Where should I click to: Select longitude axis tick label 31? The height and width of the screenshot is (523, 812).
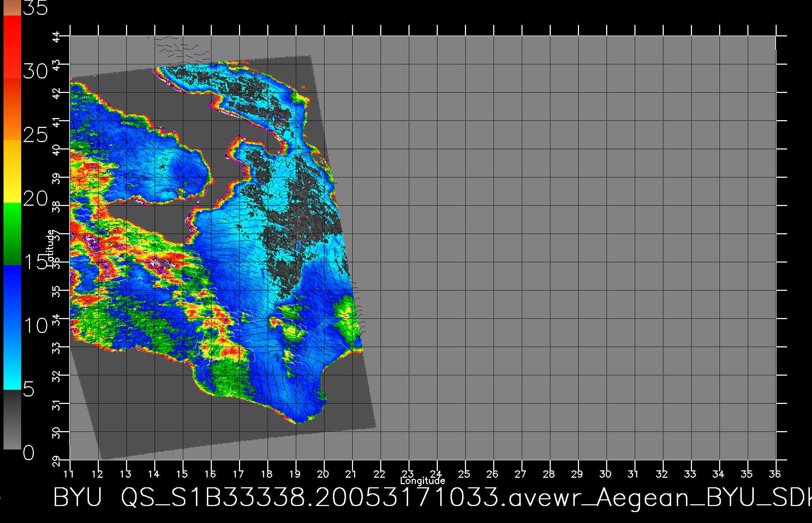[633, 474]
